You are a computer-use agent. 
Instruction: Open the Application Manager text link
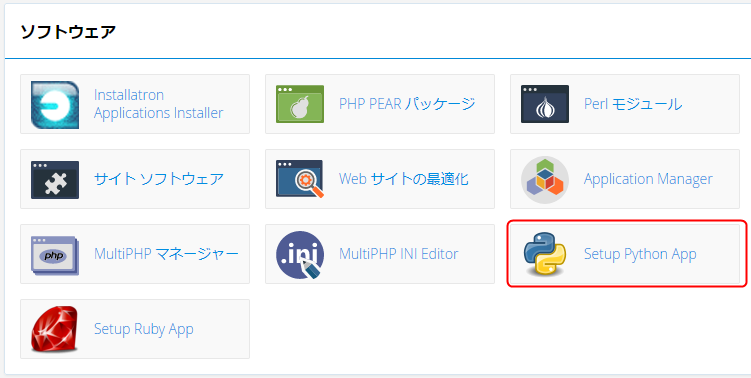tap(648, 179)
